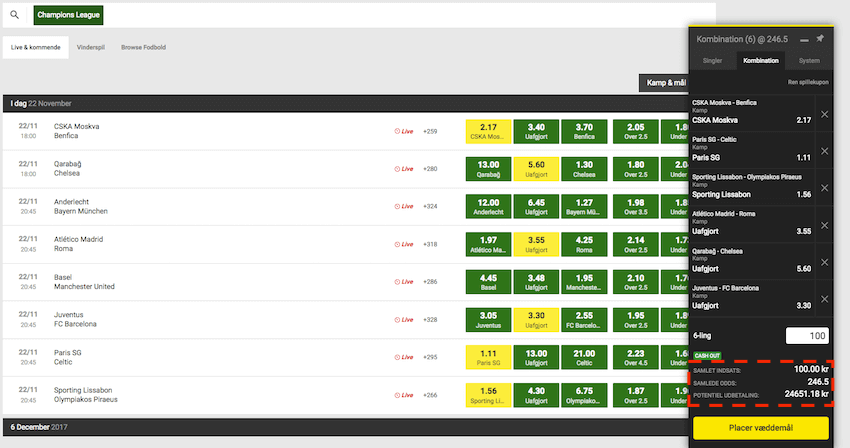This screenshot has width=850, height=448.
Task: Toggle CSKA Moskva 2.17 odds
Action: (x=488, y=131)
